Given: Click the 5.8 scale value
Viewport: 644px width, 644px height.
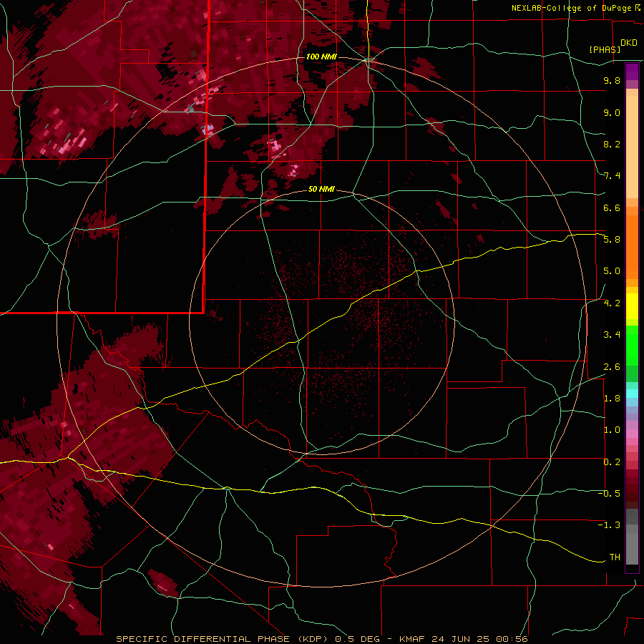Looking at the screenshot, I should click(612, 240).
